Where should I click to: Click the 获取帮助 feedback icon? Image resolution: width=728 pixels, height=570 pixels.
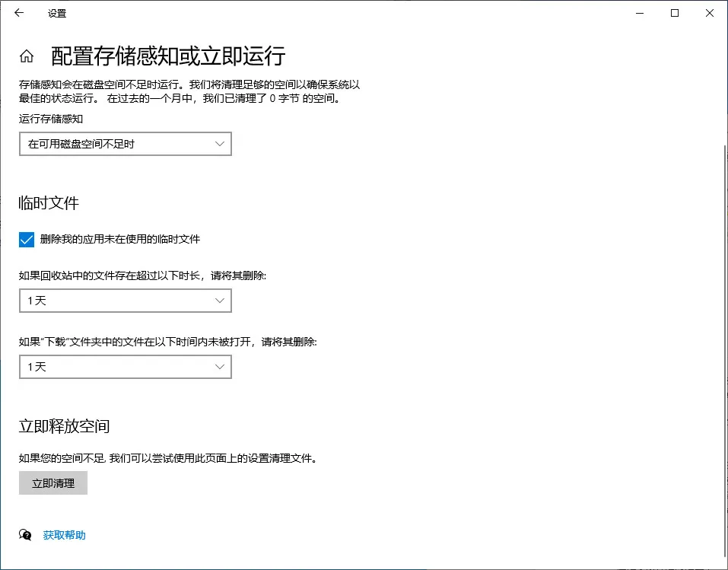pos(25,535)
